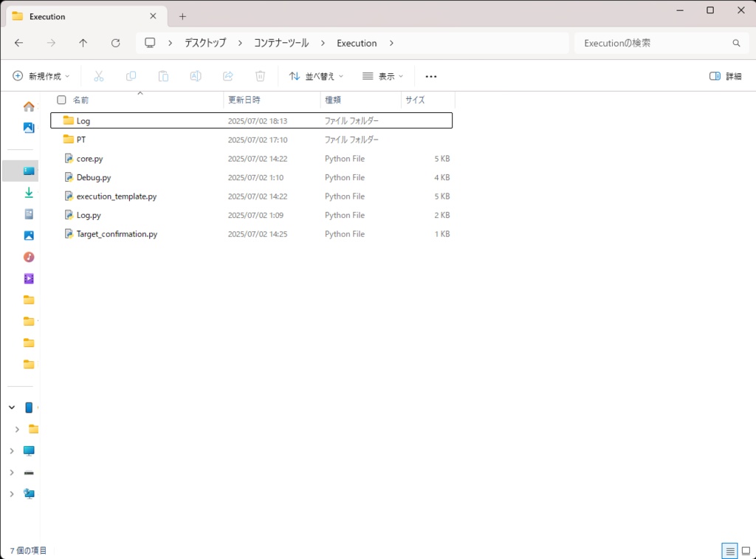Open the 並べ替え sort dropdown
Viewport: 756px width, 559px height.
tap(316, 76)
